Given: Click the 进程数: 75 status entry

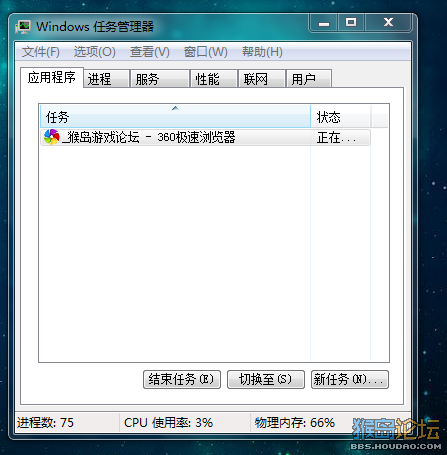Looking at the screenshot, I should (45, 423).
